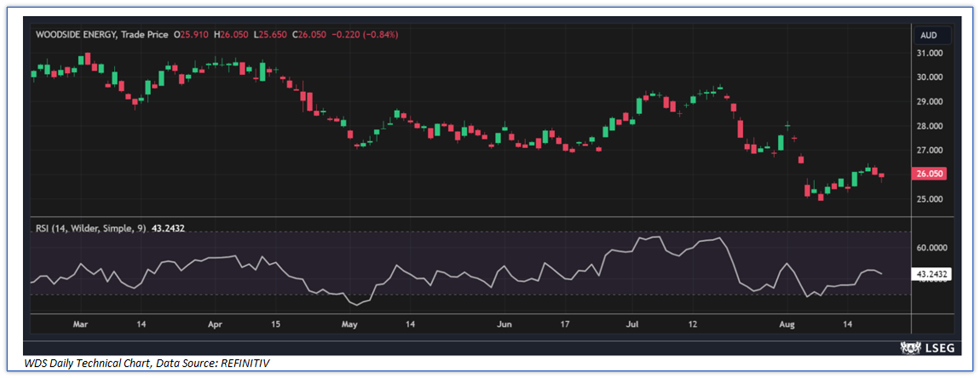
Task: Click the high value H26.050
Action: (x=231, y=35)
